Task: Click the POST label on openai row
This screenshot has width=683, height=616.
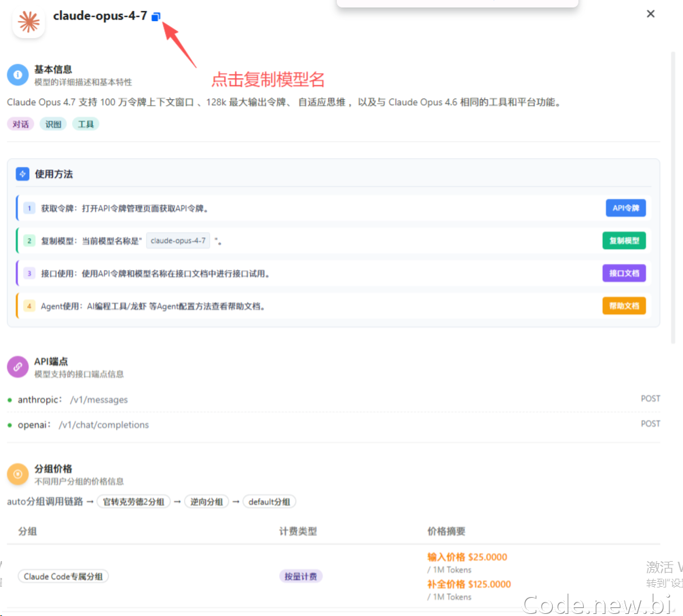Action: tap(650, 424)
